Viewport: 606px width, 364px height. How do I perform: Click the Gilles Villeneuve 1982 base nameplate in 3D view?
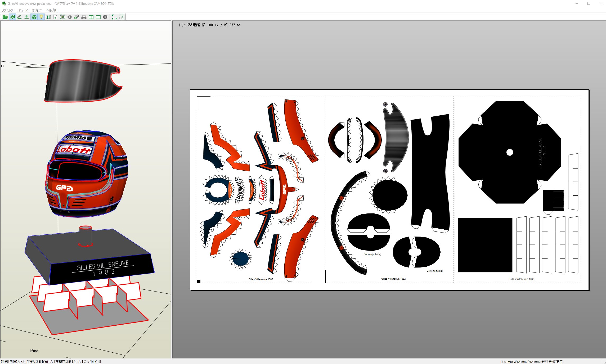pos(102,269)
